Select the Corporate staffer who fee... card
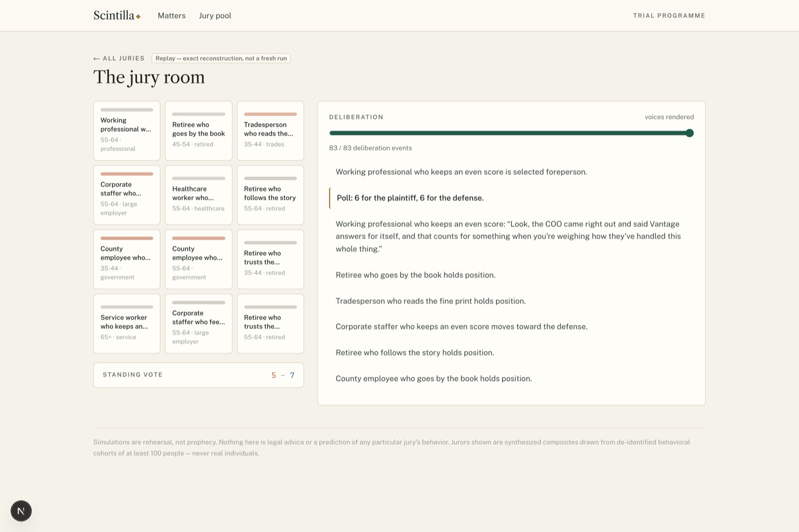The image size is (799, 532). click(199, 323)
